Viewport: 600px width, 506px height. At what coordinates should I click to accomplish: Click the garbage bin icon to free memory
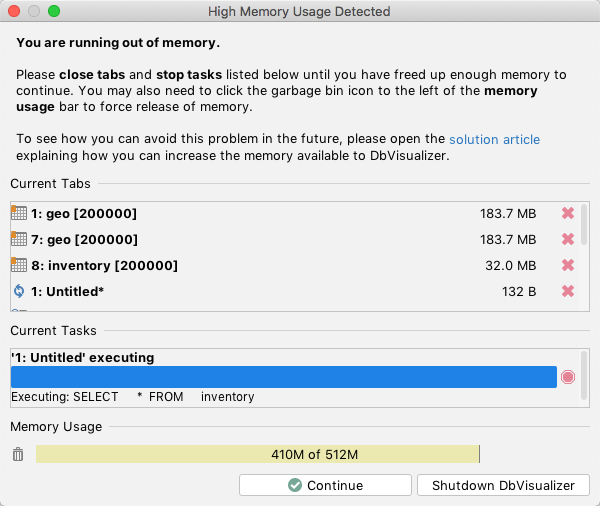[17, 455]
